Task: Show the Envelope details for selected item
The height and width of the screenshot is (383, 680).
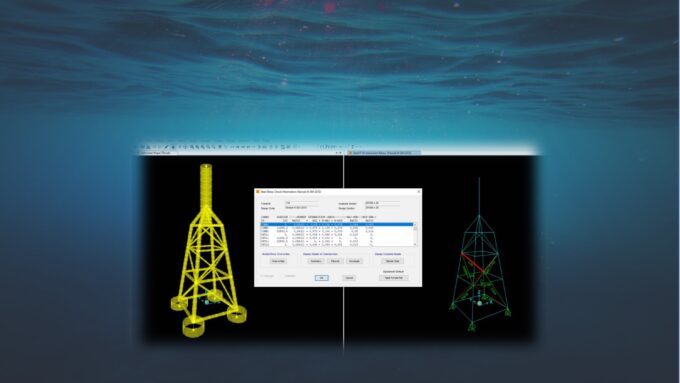Action: (354, 261)
